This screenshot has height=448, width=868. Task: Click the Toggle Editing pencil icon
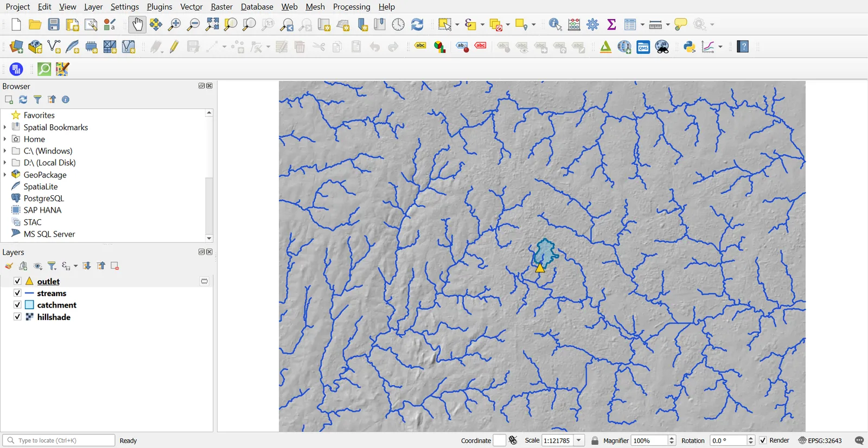(174, 47)
